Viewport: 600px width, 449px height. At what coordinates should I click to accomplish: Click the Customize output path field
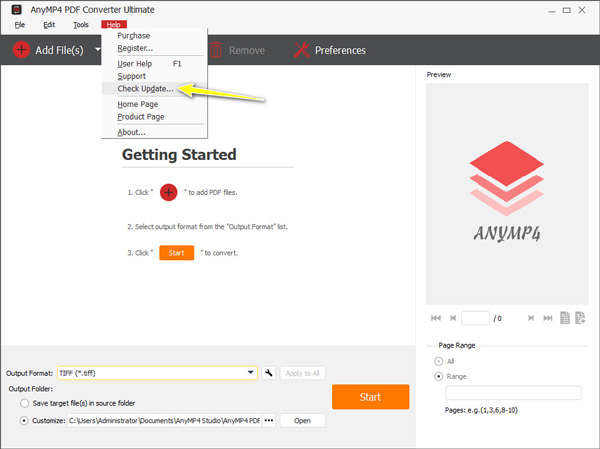pos(164,420)
